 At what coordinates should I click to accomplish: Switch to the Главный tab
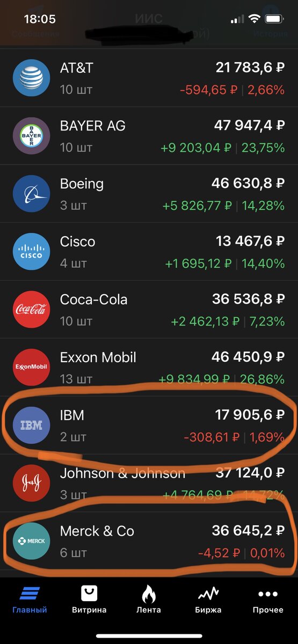click(x=30, y=600)
